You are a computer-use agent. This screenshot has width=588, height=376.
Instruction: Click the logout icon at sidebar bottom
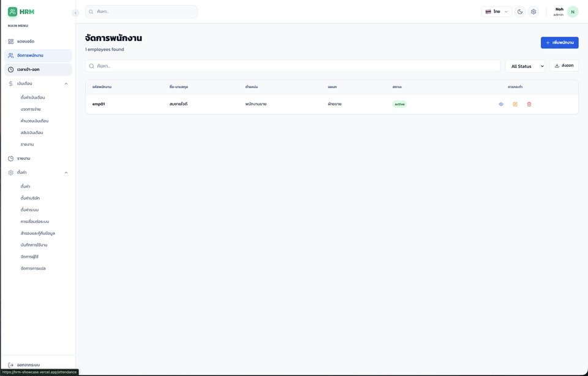click(x=11, y=365)
